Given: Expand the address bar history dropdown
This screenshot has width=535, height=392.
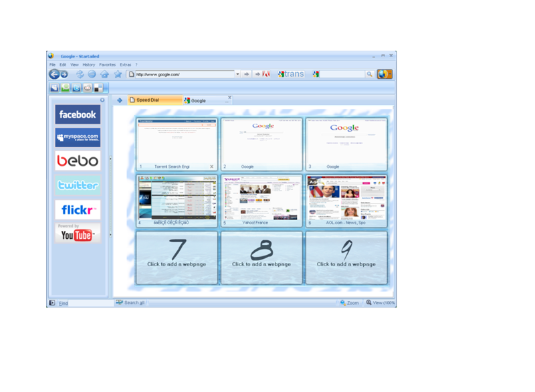Looking at the screenshot, I should 237,74.
